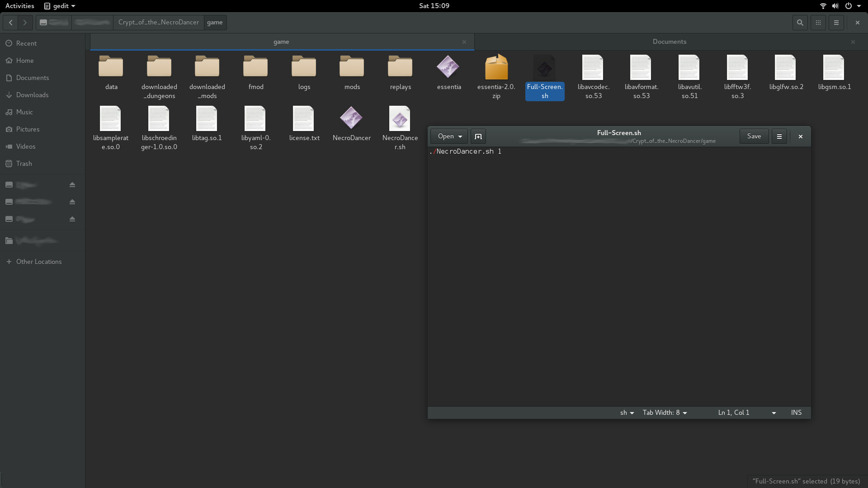Open the gedit app menu in top bar

pyautogui.click(x=60, y=6)
